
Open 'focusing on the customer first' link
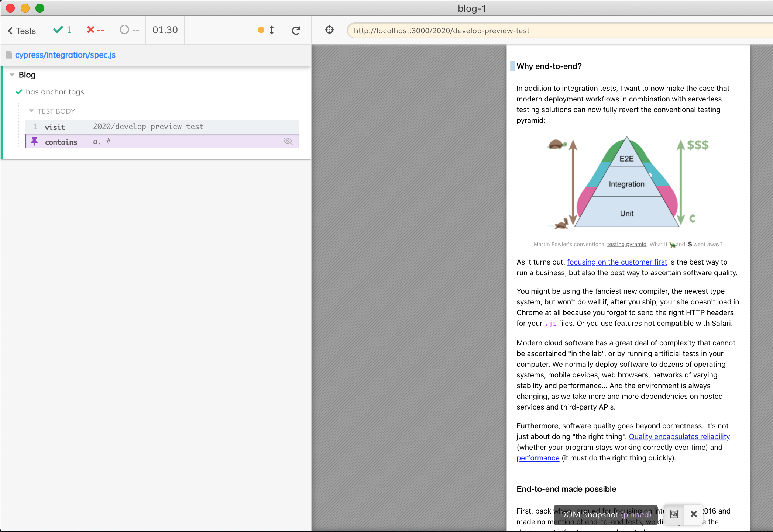[x=617, y=262]
